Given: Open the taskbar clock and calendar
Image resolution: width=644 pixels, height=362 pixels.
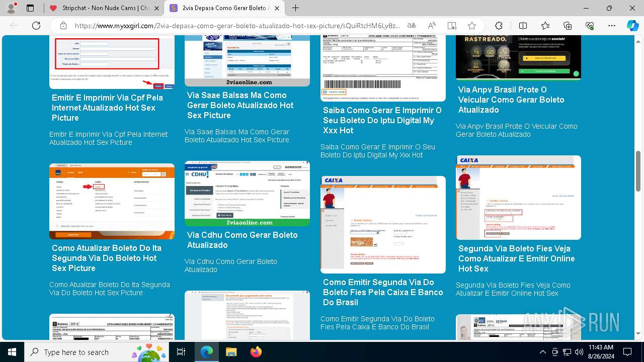Looking at the screenshot, I should 601,352.
